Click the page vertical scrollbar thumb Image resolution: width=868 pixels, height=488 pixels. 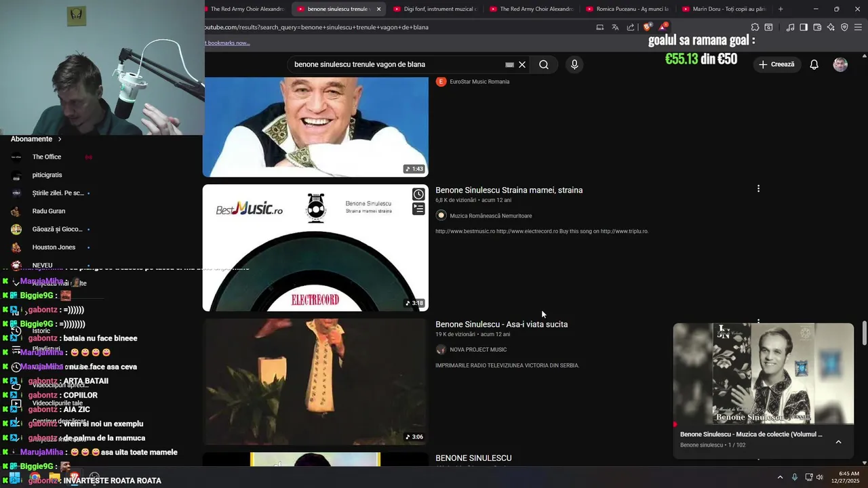(x=865, y=333)
